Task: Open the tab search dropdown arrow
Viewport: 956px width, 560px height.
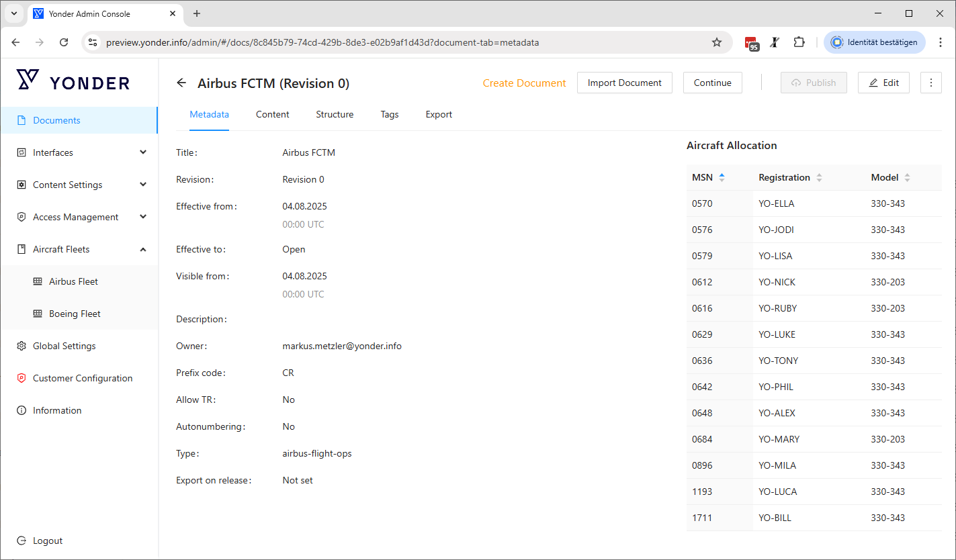Action: click(x=14, y=13)
